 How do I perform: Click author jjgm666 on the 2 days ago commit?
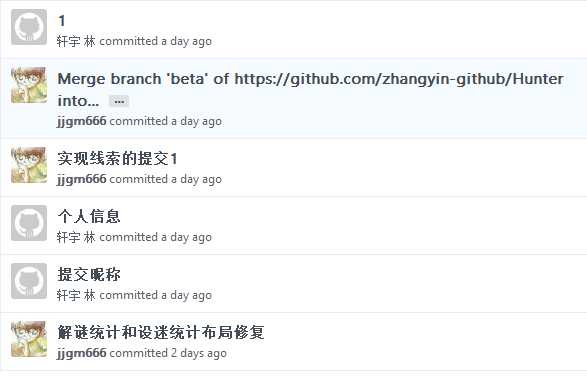coord(82,353)
